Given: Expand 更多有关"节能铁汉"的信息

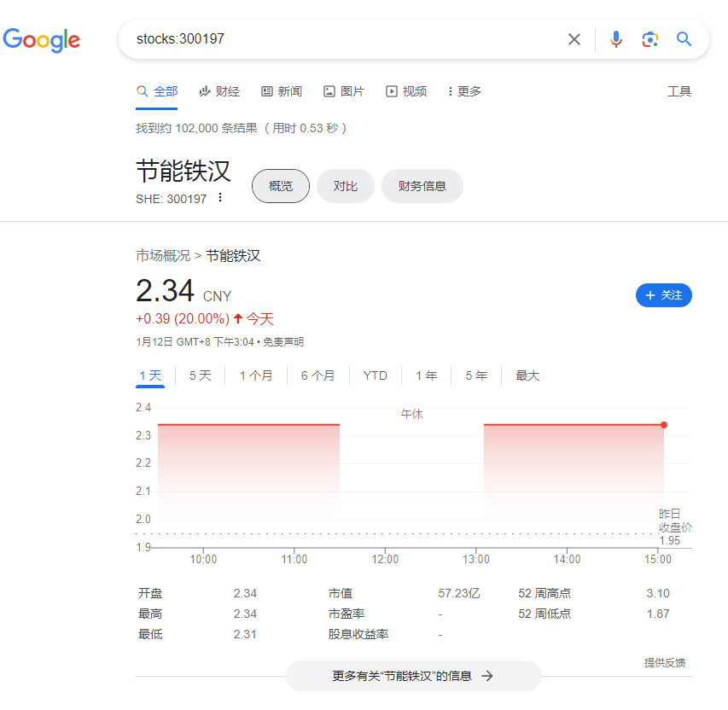Looking at the screenshot, I should pos(413,676).
